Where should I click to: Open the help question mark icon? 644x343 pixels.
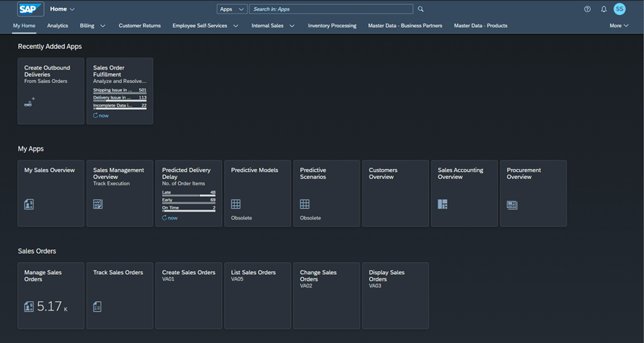587,9
